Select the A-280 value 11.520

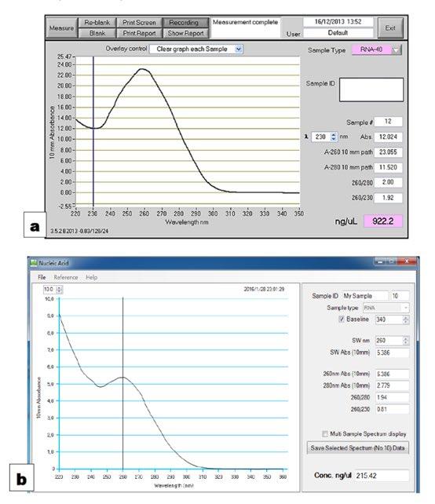tap(388, 167)
